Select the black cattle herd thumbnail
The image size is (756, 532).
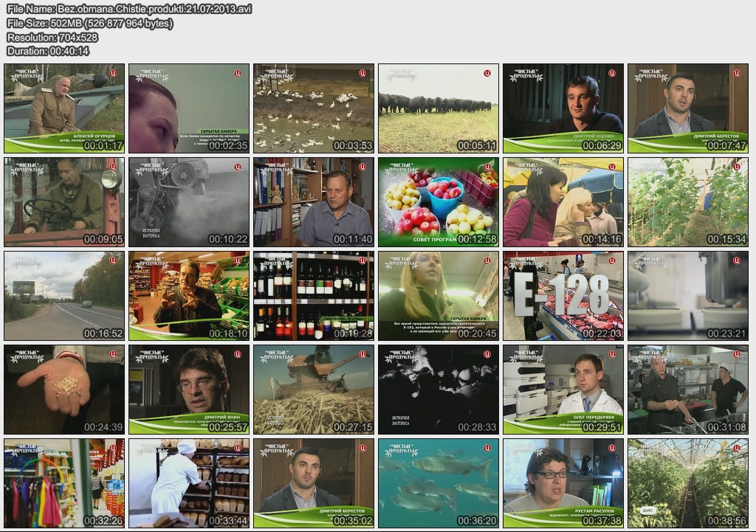(439, 108)
